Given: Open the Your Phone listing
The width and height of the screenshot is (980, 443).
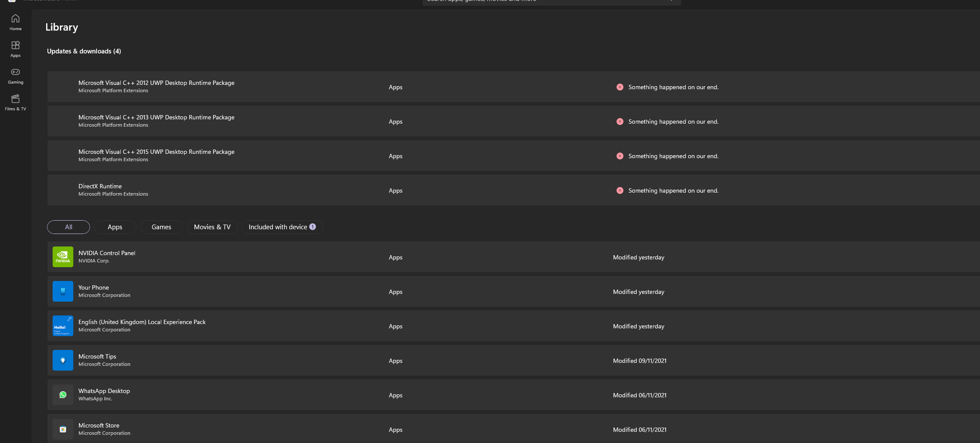Looking at the screenshot, I should tap(513, 291).
